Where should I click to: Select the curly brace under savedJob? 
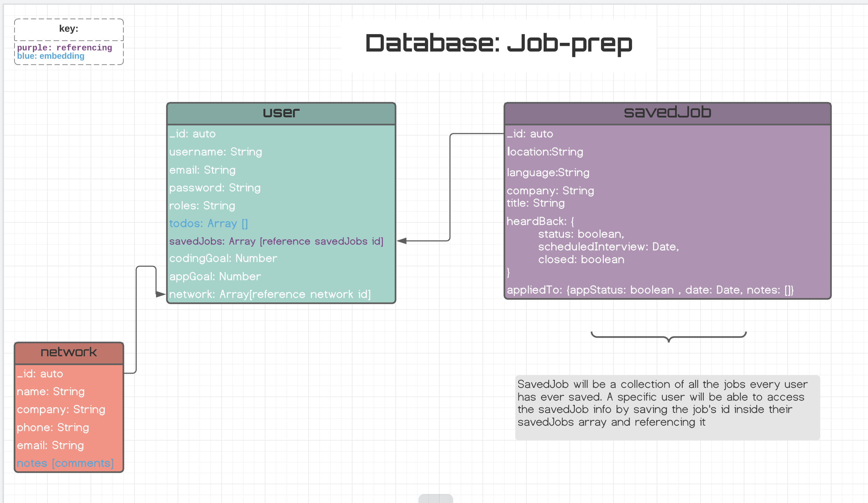(668, 337)
